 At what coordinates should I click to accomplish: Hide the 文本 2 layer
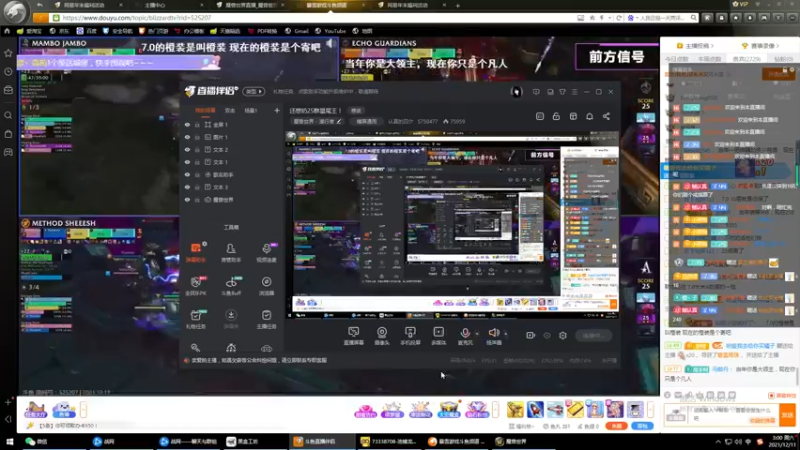pos(187,149)
